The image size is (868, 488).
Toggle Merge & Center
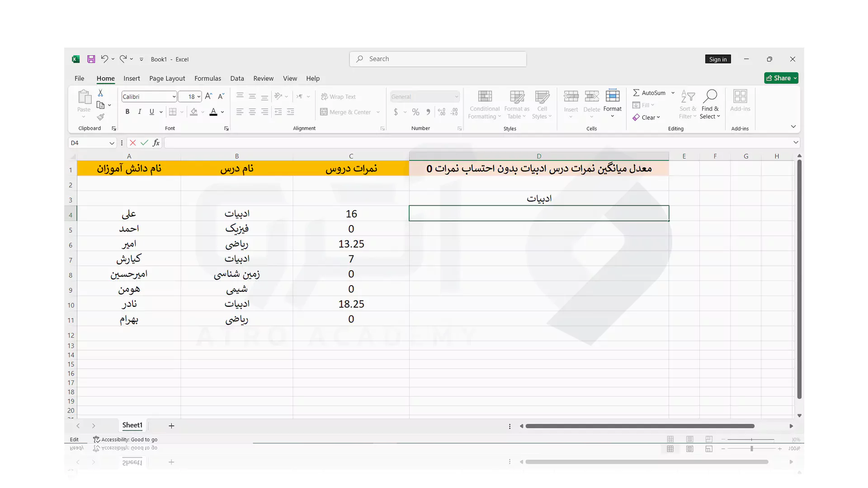(346, 112)
